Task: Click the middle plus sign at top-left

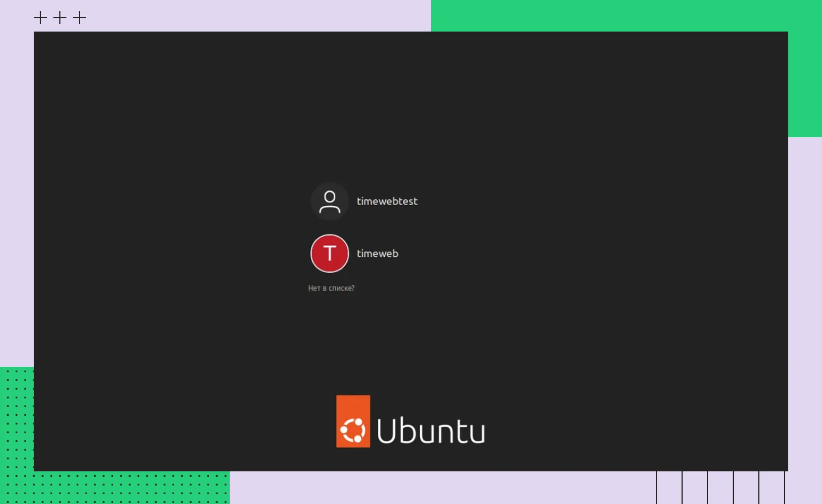Action: [60, 18]
